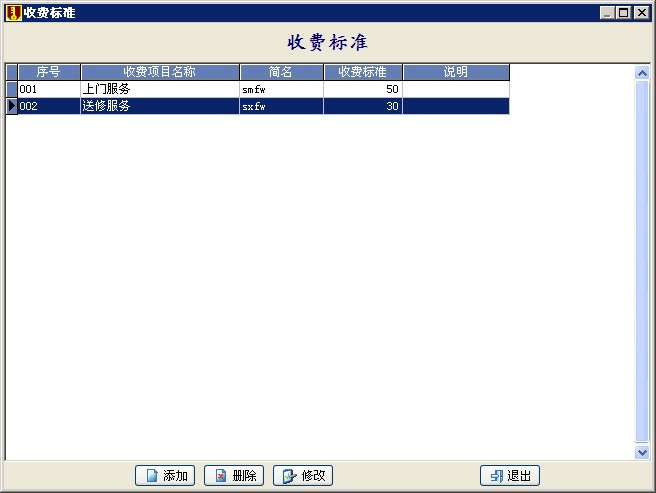The width and height of the screenshot is (656, 493).
Task: Select the 简名 column header
Action: pos(281,72)
